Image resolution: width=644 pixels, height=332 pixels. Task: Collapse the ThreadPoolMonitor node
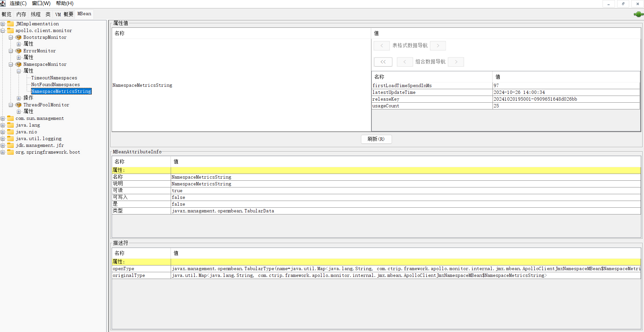11,105
